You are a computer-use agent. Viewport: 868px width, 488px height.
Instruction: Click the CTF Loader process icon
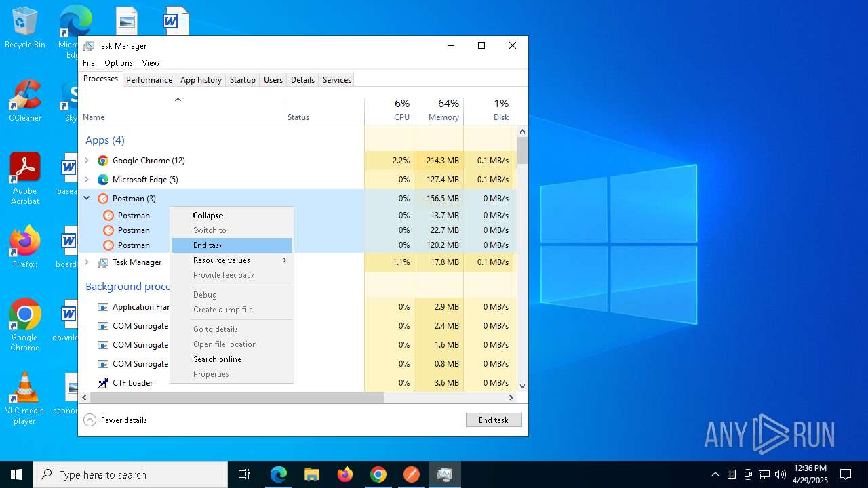click(103, 383)
